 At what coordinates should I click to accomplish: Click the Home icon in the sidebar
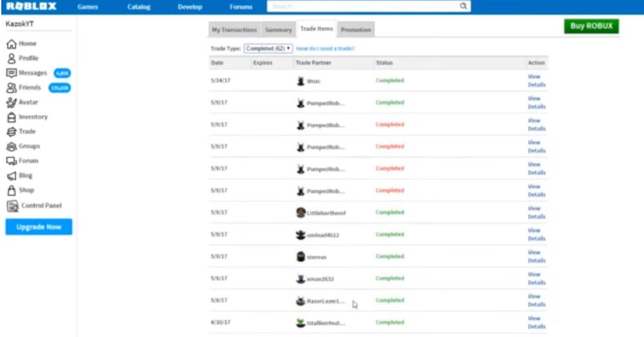click(x=12, y=44)
